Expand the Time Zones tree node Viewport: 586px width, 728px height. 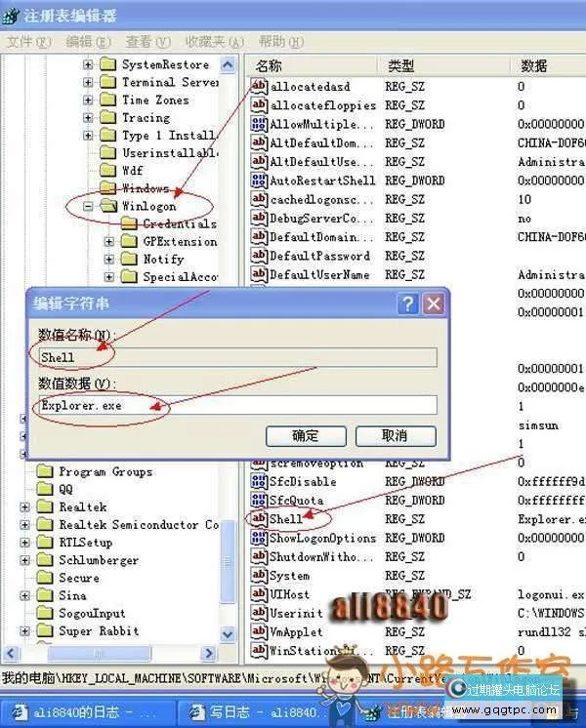(x=88, y=100)
